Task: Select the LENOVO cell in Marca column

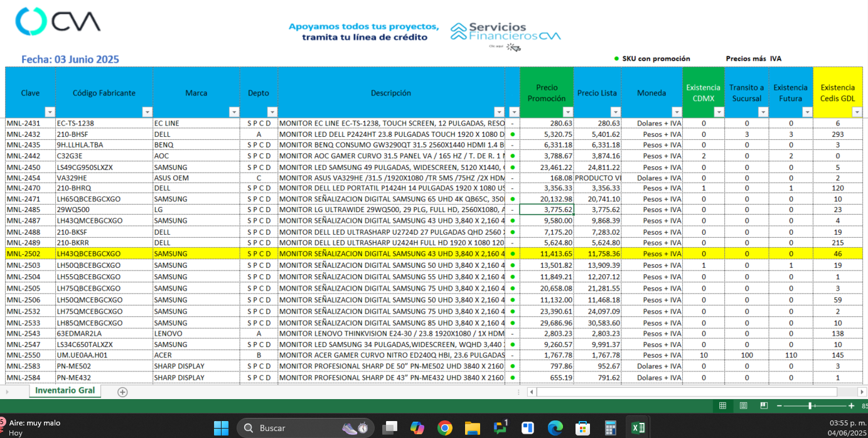Action: 196,334
